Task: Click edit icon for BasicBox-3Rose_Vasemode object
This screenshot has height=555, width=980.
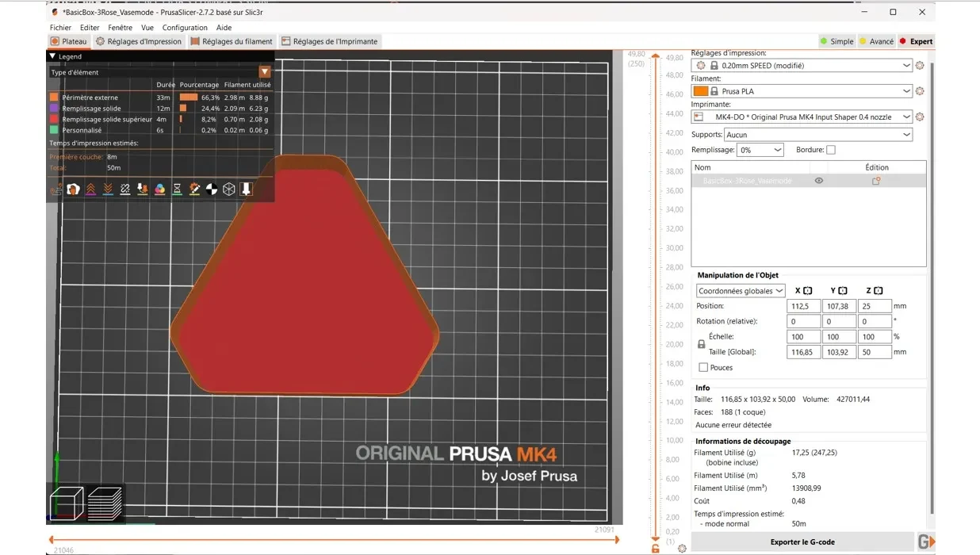Action: coord(876,181)
